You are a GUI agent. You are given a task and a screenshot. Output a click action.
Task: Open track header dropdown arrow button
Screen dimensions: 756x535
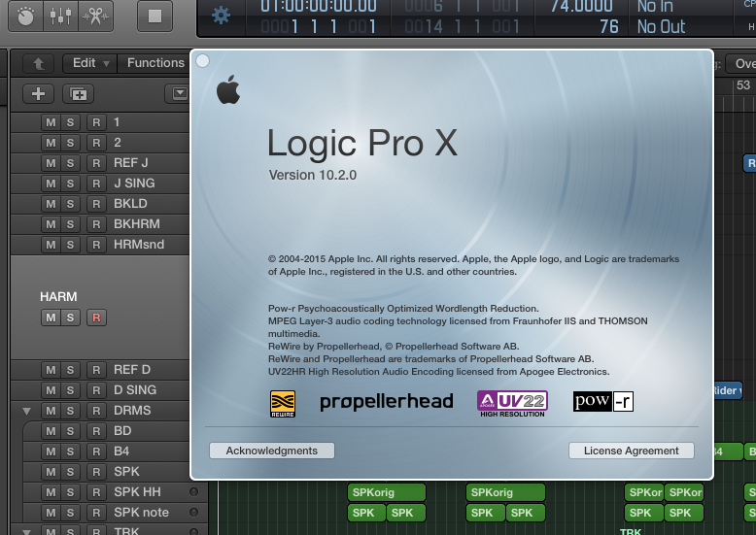click(179, 93)
